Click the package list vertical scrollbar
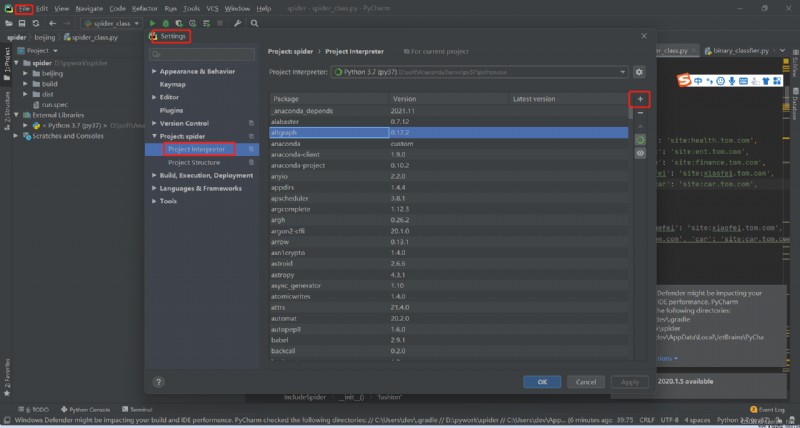Screen dimensions: 800x428 631,113
